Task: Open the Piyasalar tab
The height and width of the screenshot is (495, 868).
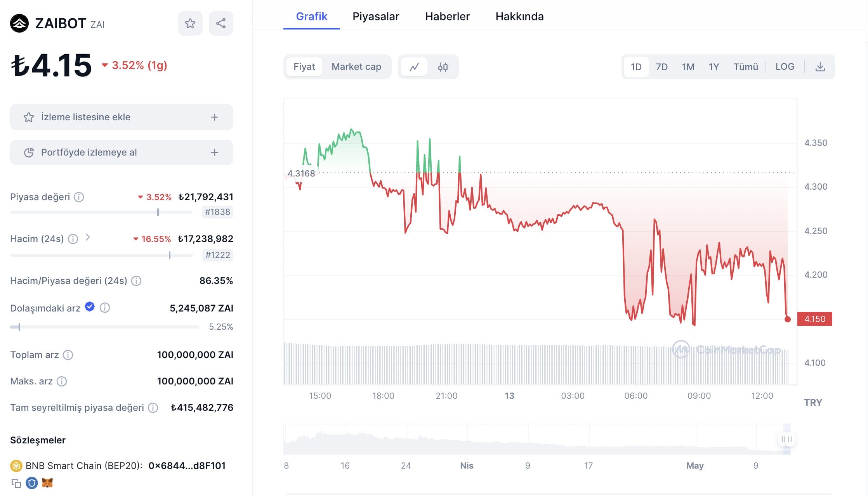Action: tap(375, 16)
